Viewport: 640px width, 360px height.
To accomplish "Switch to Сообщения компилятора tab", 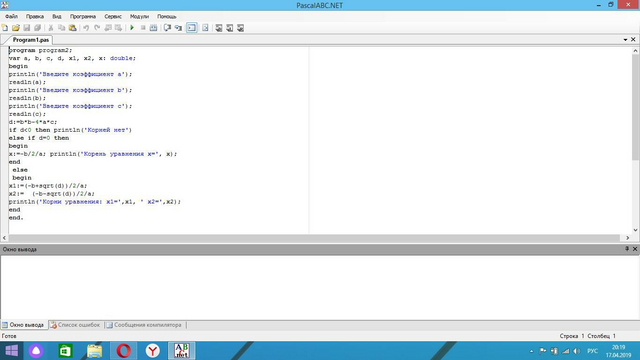I will (144, 325).
